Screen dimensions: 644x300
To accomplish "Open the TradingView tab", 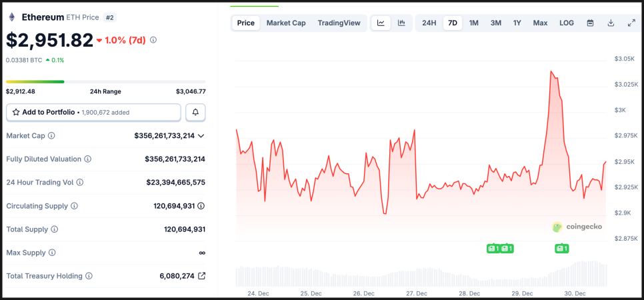I will (339, 23).
